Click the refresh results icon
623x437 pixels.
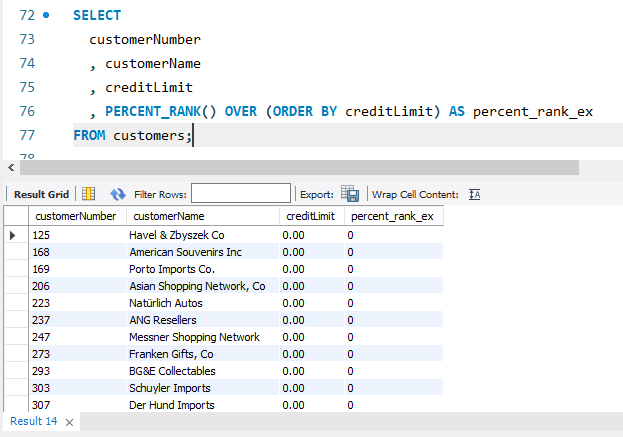[118, 194]
